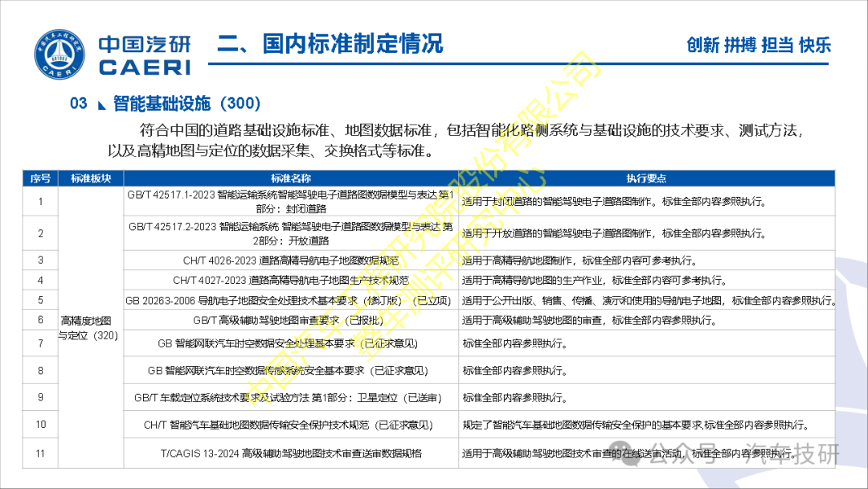Screen dimensions: 868x489
Task: Click 序号 cell 1 in the table
Action: tap(40, 202)
